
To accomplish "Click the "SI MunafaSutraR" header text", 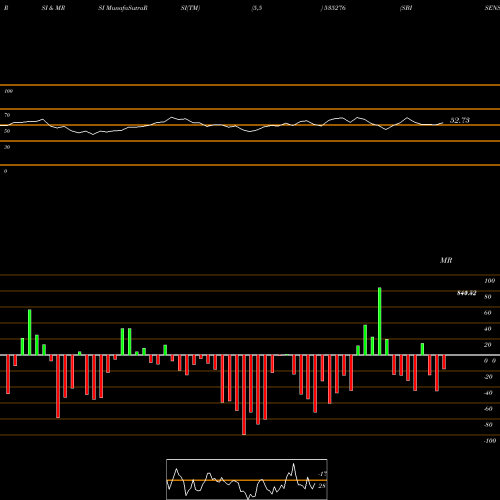I will pos(123,8).
